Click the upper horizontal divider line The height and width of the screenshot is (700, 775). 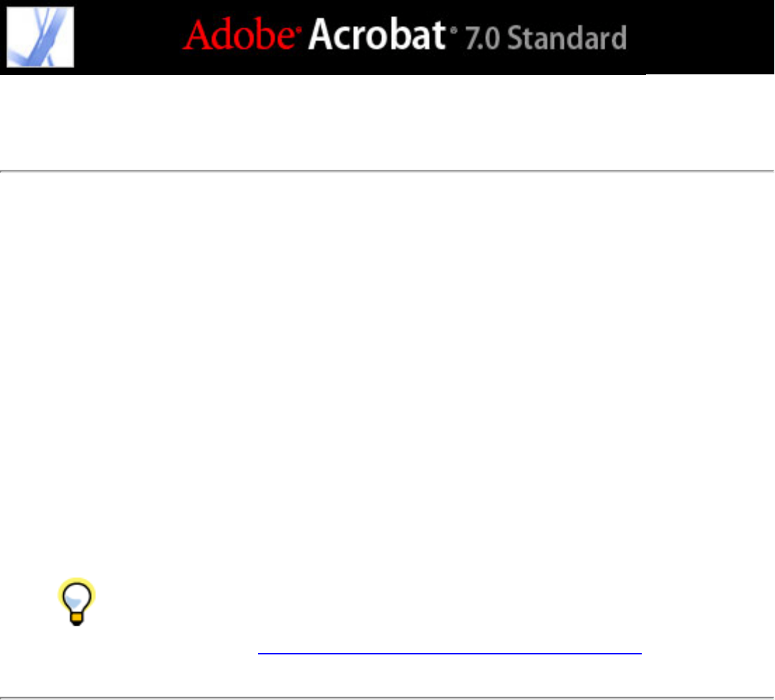(387, 171)
